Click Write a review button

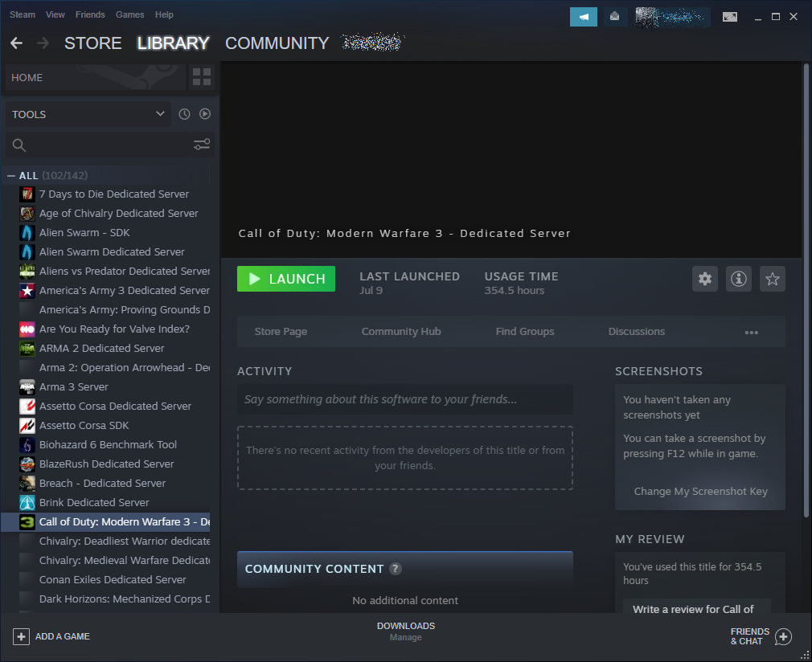[x=696, y=607]
